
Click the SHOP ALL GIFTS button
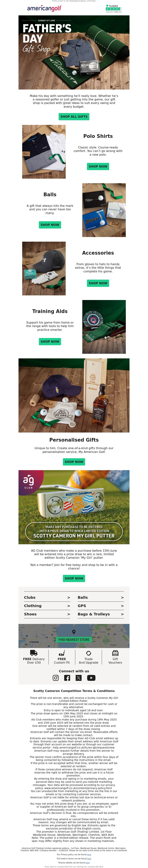coord(74,117)
